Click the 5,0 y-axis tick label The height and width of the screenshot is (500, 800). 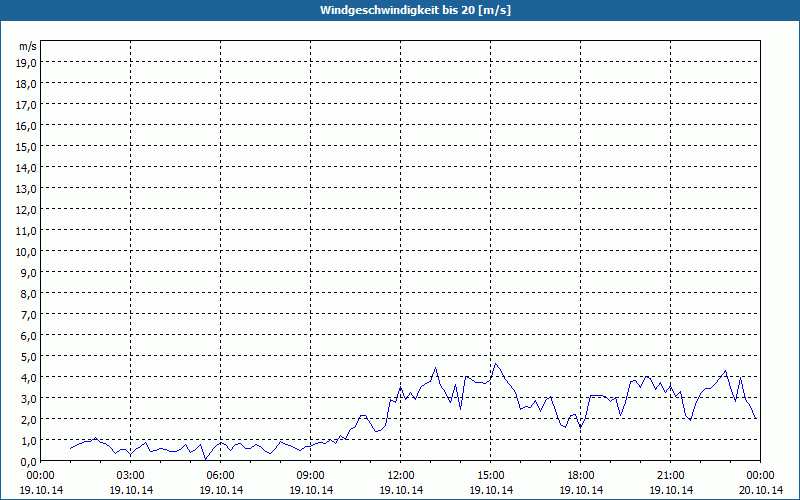pos(29,357)
